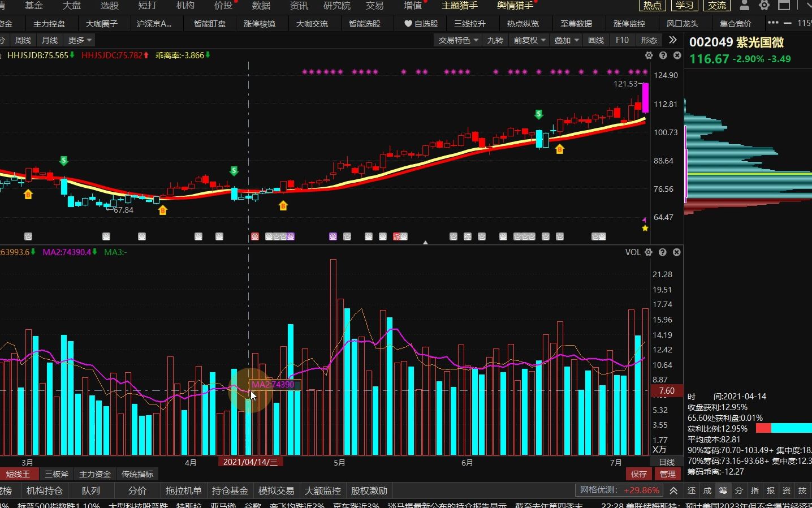The image size is (812, 508).
Task: Click the three-dots more options icon
Action: point(773,23)
